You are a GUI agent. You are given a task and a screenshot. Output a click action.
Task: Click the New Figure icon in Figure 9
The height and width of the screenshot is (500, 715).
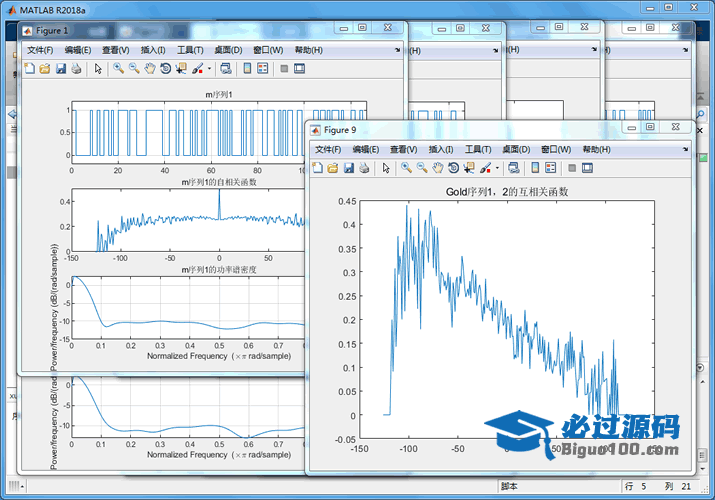point(318,168)
